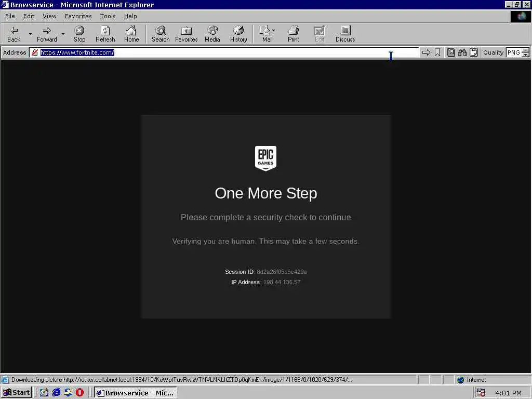
Task: Go back with the Back toolbar button
Action: point(14,34)
